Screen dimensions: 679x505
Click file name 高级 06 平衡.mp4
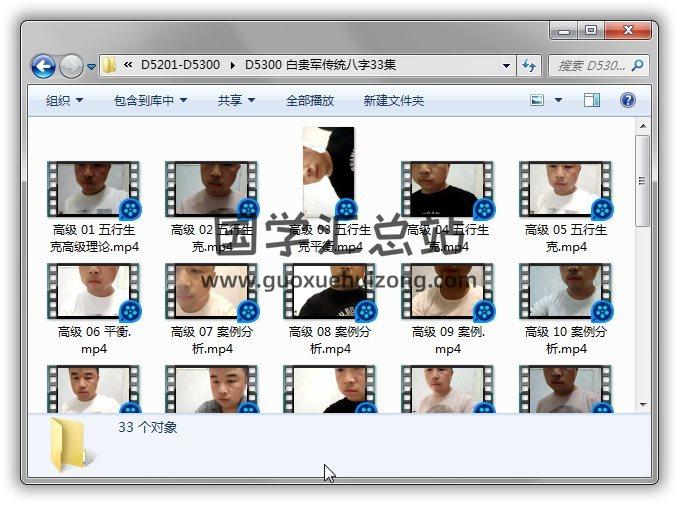(94, 340)
